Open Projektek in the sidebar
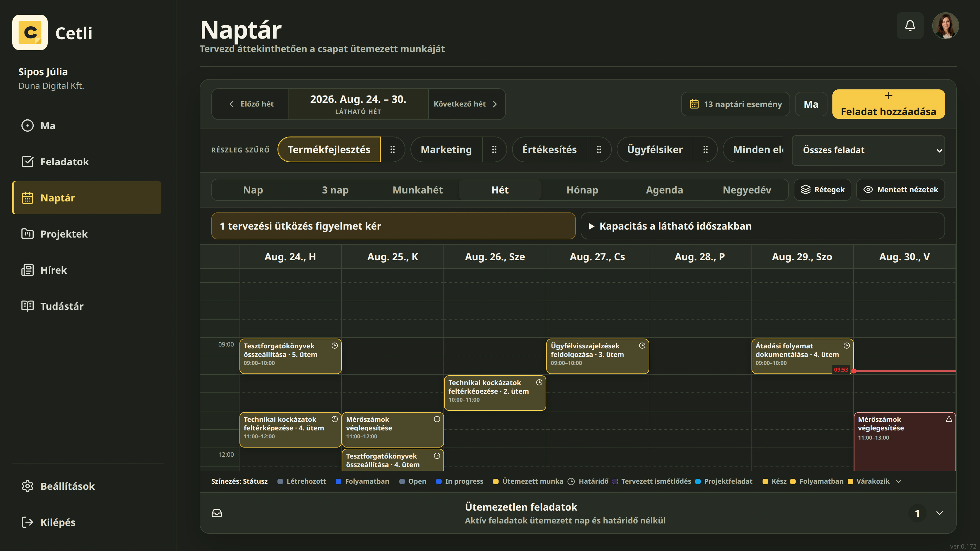The height and width of the screenshot is (551, 980). pyautogui.click(x=87, y=234)
